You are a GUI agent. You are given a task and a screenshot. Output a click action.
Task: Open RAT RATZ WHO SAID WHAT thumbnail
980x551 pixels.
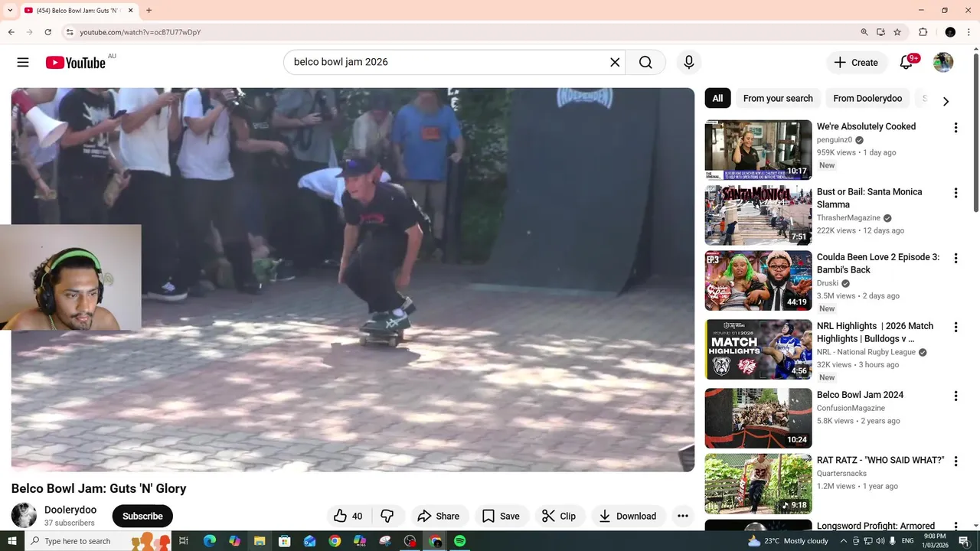(758, 484)
